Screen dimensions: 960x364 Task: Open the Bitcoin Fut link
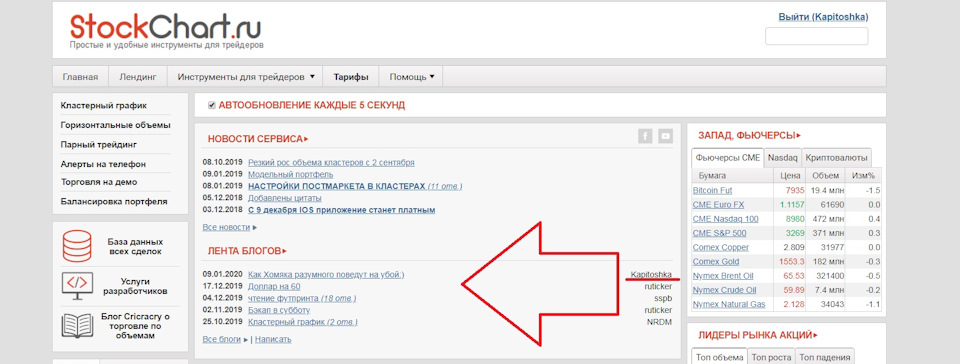[712, 190]
